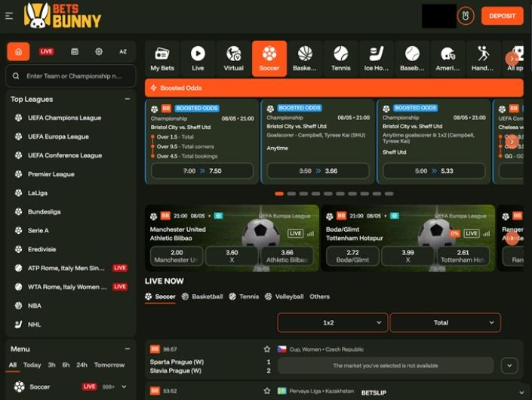The image size is (532, 400).
Task: Collapse the Top Leagues section
Action: click(x=128, y=99)
